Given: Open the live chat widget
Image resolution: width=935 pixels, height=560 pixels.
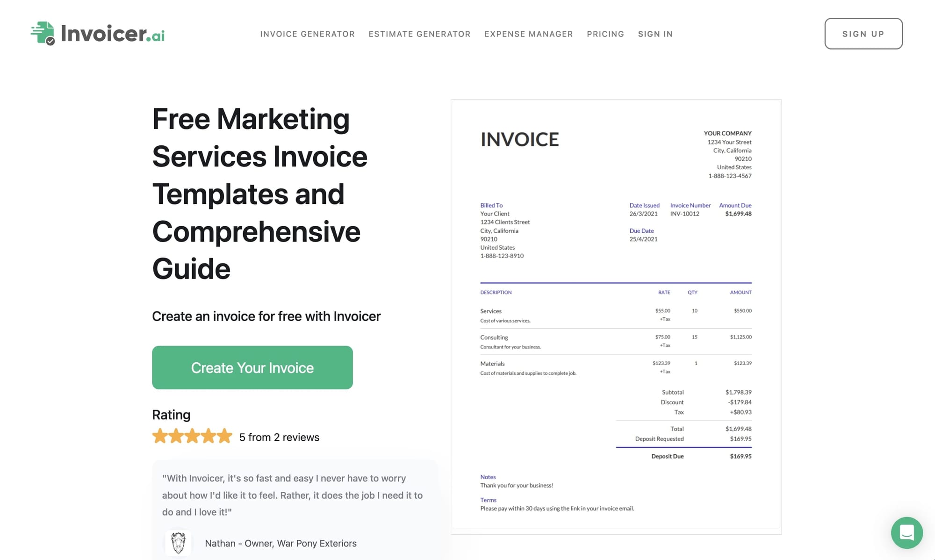Looking at the screenshot, I should point(906,533).
